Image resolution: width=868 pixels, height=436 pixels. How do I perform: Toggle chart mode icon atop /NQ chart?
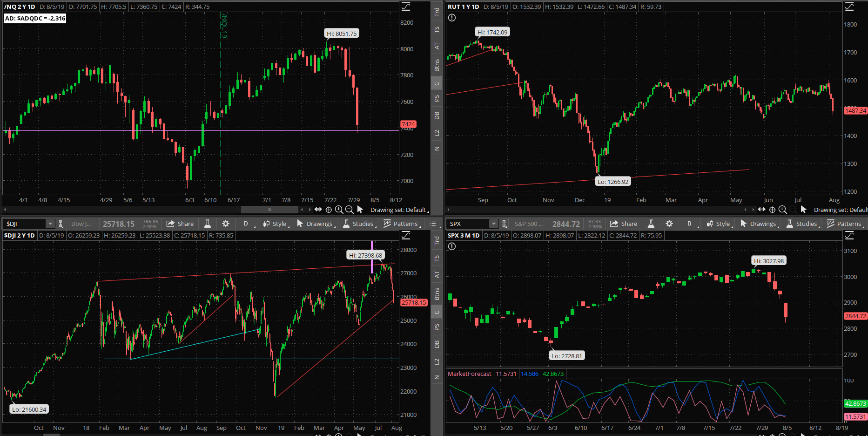click(x=406, y=7)
